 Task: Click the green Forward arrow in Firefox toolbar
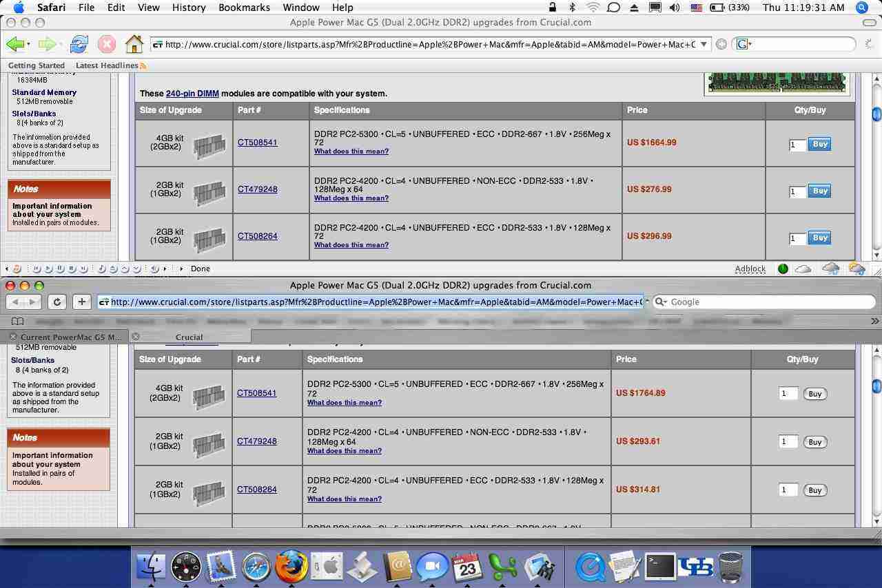pyautogui.click(x=47, y=44)
